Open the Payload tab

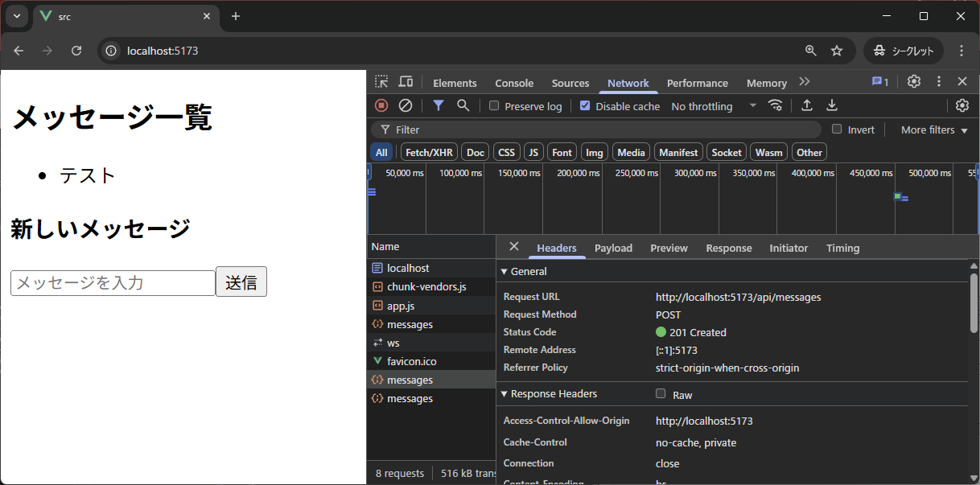(x=613, y=248)
